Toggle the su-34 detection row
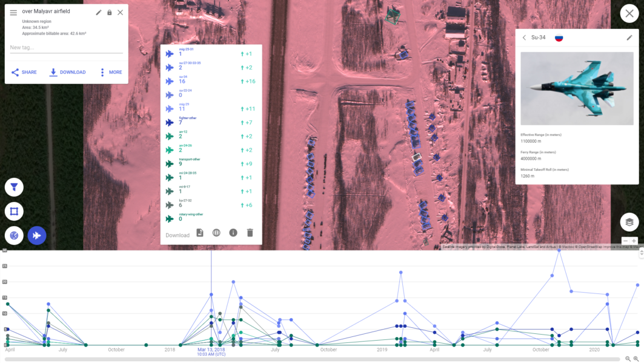644x363 pixels. (171, 80)
